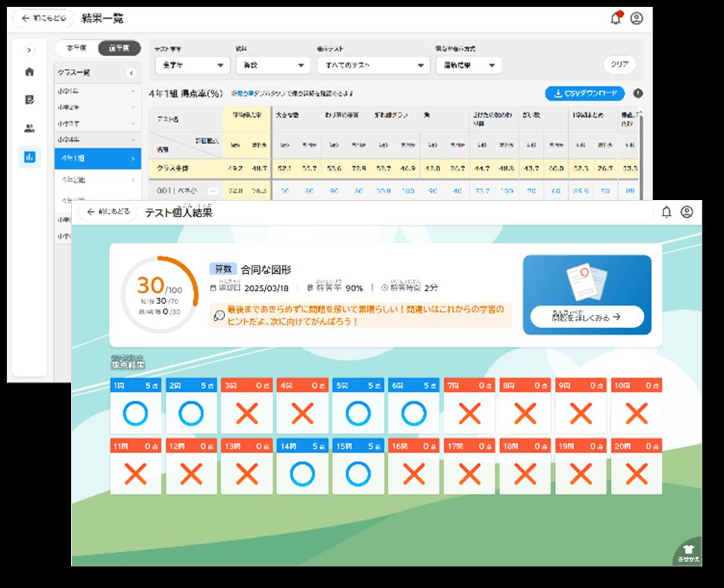Select 4年1組 in the class list
Screen dimensions: 724x588
[x=97, y=159]
